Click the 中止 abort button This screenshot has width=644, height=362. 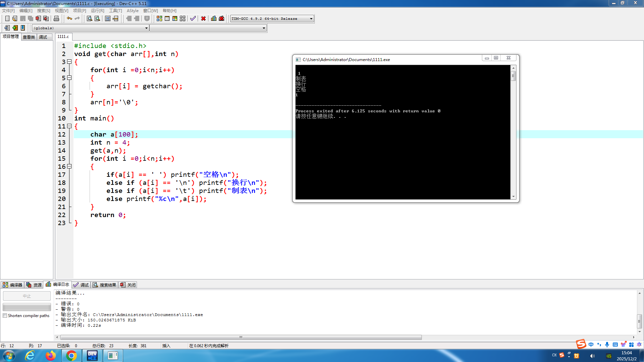[27, 296]
